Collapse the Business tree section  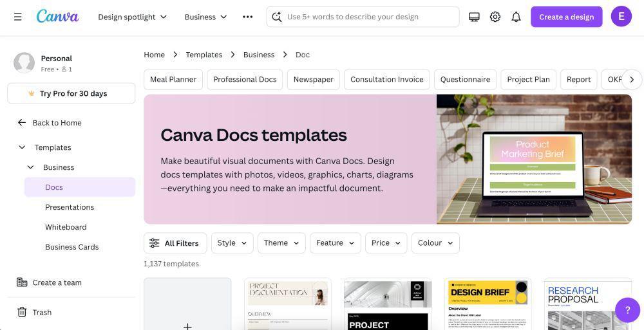30,167
